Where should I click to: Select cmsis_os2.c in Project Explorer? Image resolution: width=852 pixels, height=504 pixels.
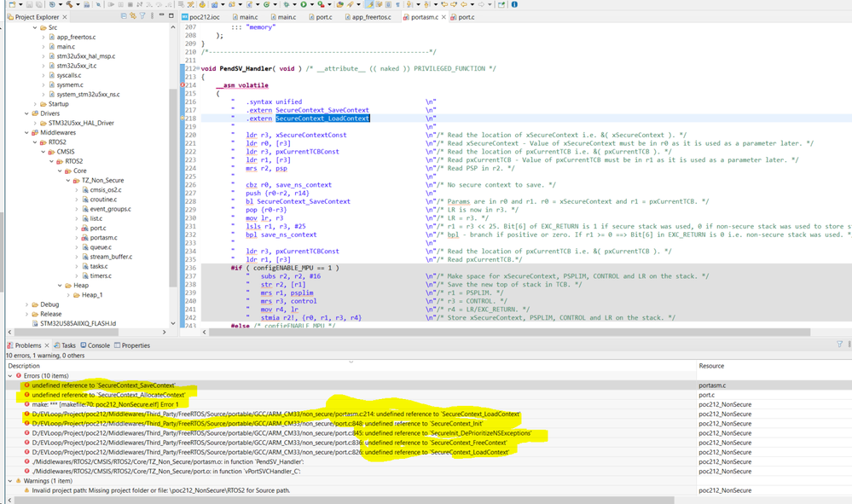106,190
